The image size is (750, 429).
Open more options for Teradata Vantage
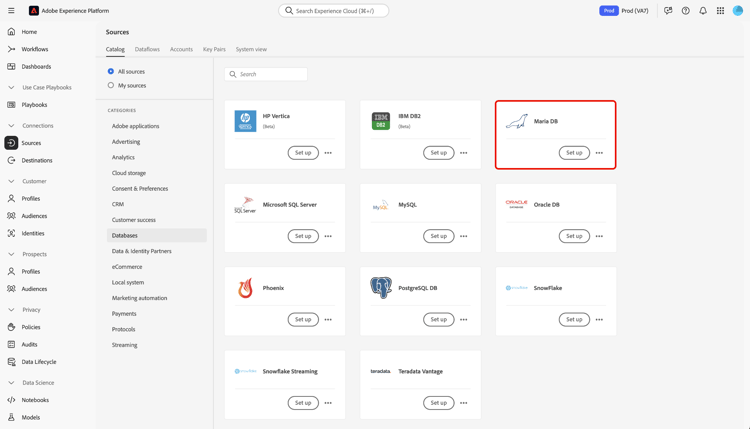463,403
